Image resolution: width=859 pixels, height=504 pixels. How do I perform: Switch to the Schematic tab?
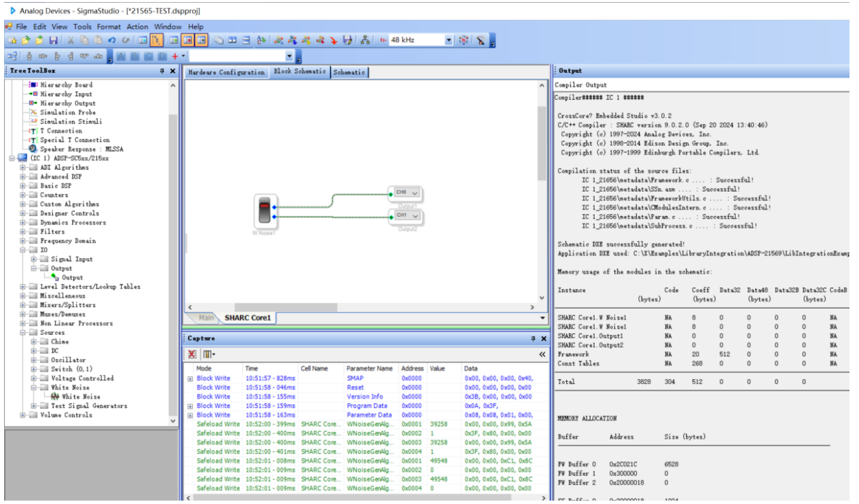[349, 72]
